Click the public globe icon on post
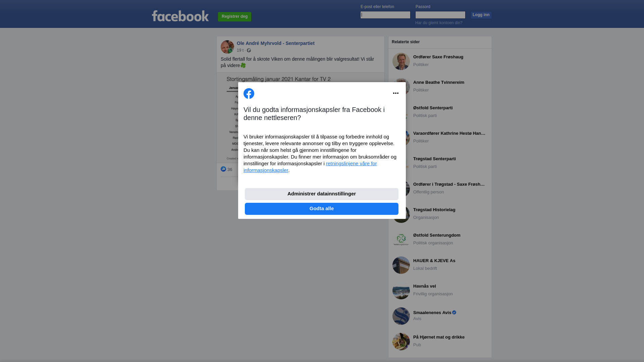644x362 pixels. click(249, 50)
